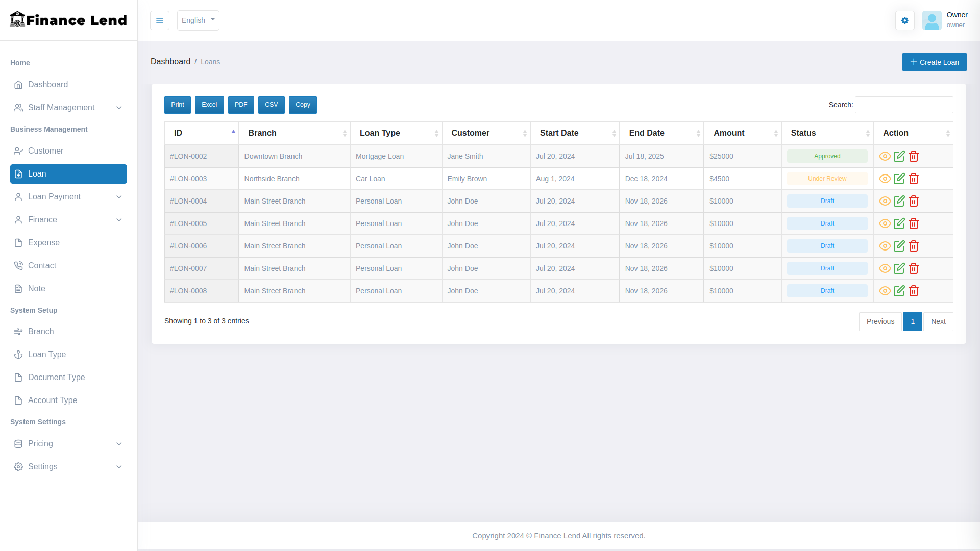Image resolution: width=980 pixels, height=551 pixels.
Task: Click the Owner profile avatar
Action: click(932, 20)
